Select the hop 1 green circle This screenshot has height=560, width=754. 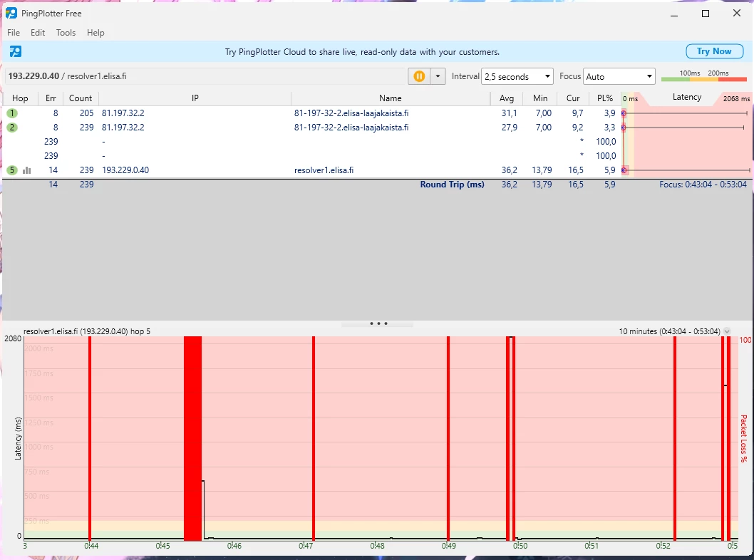[12, 113]
